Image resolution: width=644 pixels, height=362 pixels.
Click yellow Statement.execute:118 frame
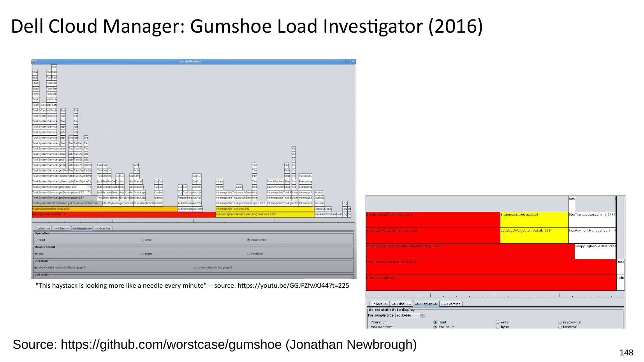[534, 220]
